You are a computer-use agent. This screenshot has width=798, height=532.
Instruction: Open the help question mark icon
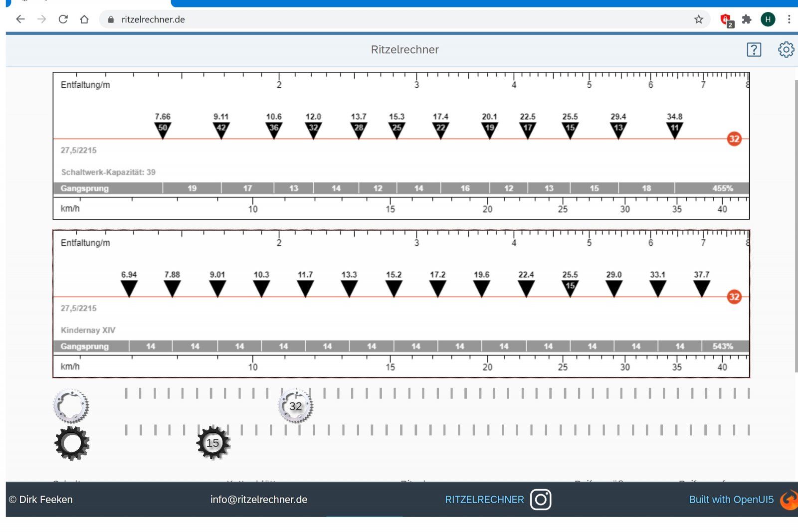tap(754, 49)
